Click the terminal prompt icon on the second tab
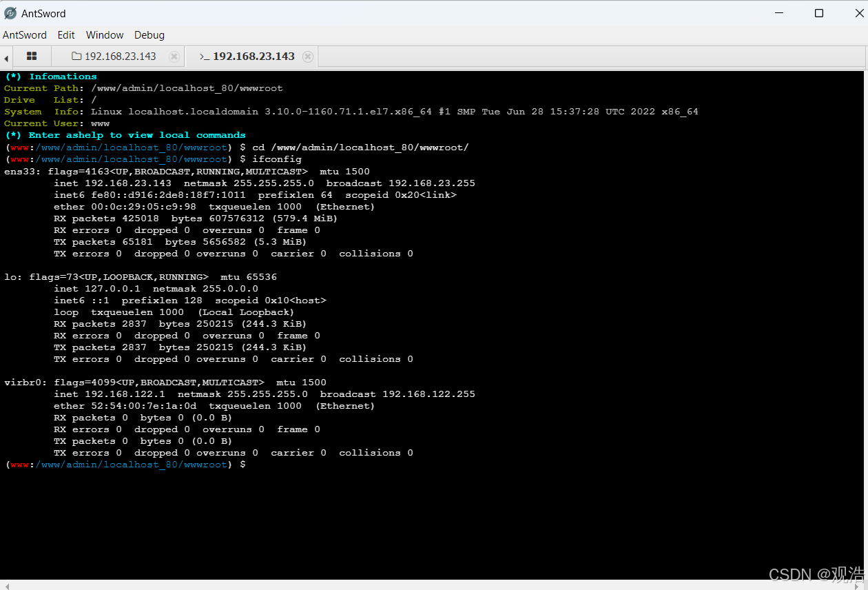Screen dimensions: 868x590 click(x=204, y=57)
